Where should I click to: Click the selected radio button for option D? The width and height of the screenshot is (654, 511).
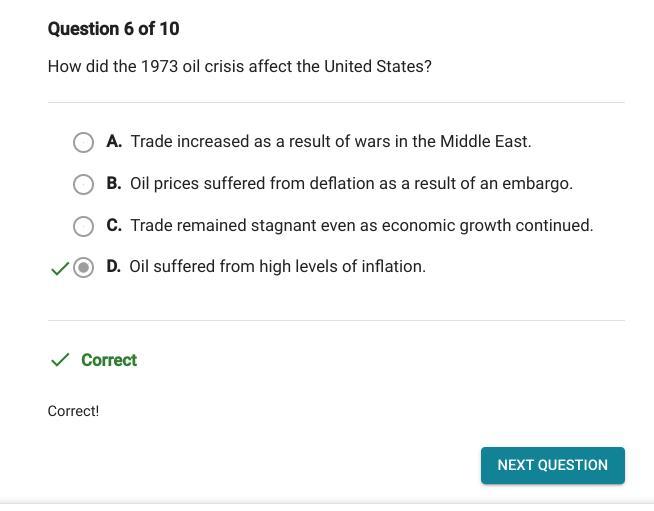tap(84, 267)
